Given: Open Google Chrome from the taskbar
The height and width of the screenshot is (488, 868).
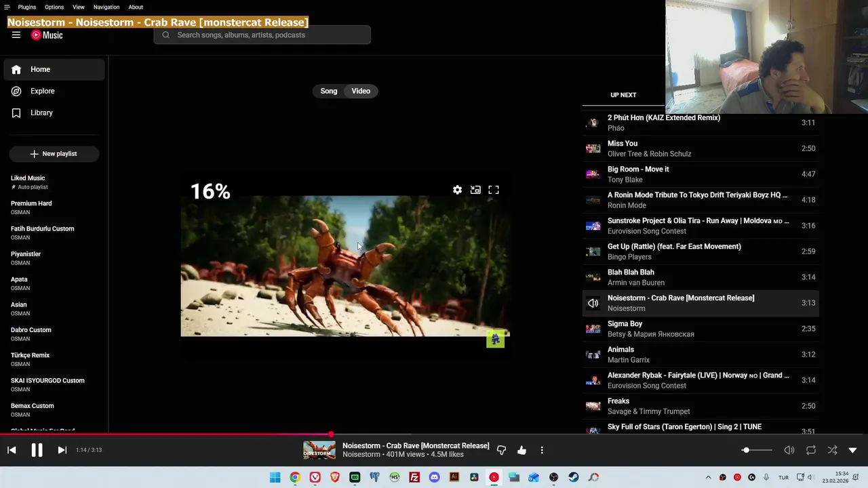Looking at the screenshot, I should coord(295,477).
